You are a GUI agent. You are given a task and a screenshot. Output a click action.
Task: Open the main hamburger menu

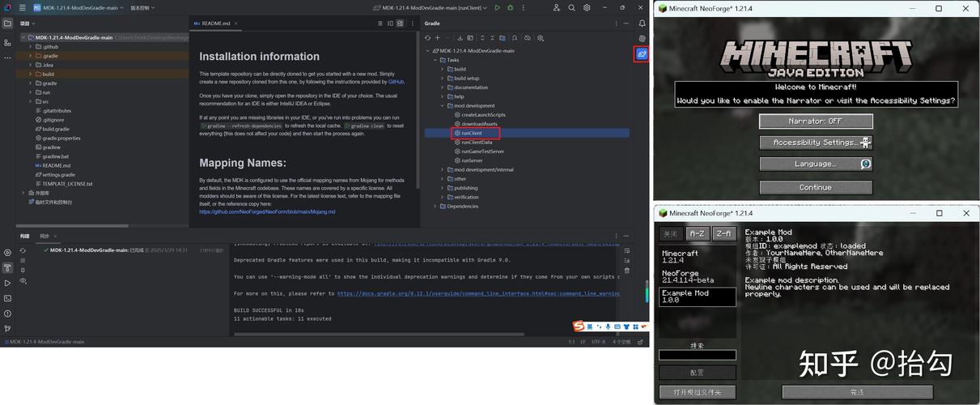pos(23,7)
